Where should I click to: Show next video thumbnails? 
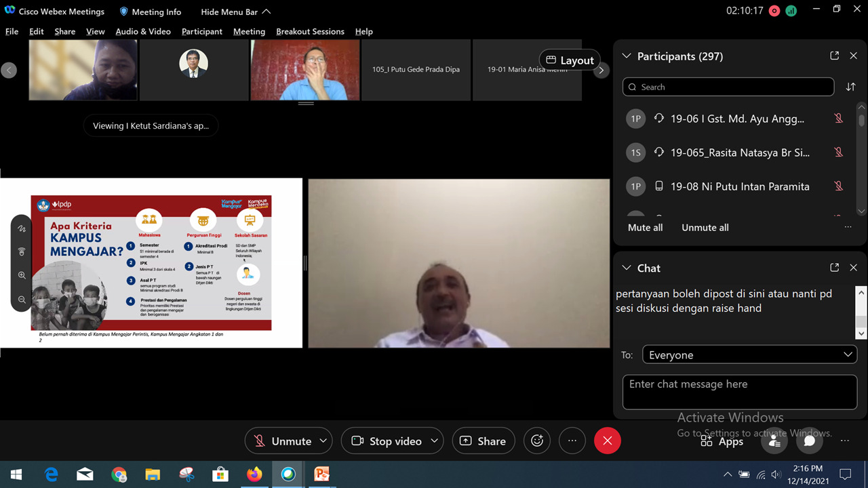[x=601, y=70]
